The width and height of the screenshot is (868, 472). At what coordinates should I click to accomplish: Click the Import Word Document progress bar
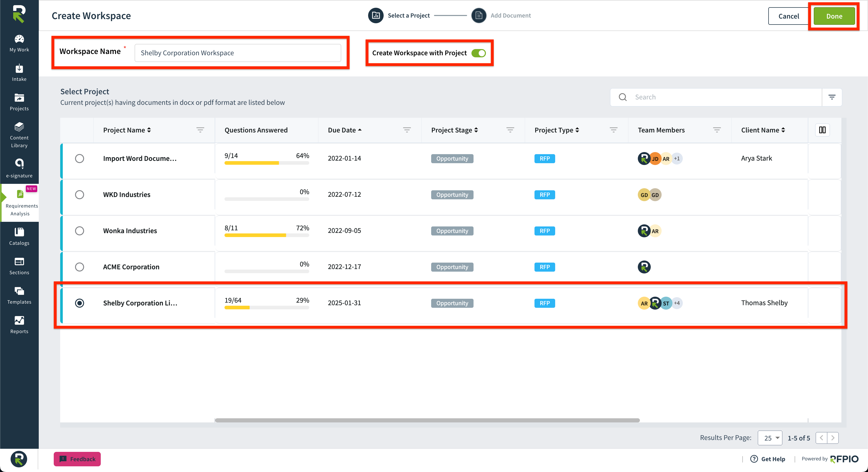coord(267,163)
